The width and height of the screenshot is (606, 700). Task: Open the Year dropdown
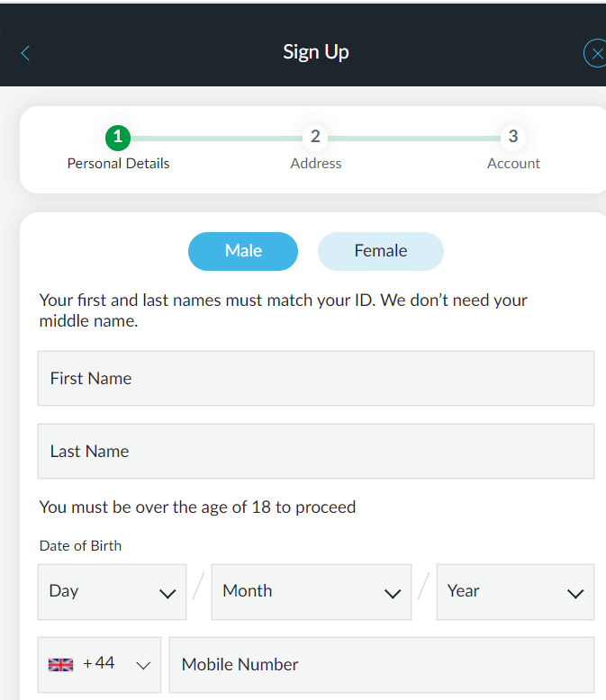(515, 592)
